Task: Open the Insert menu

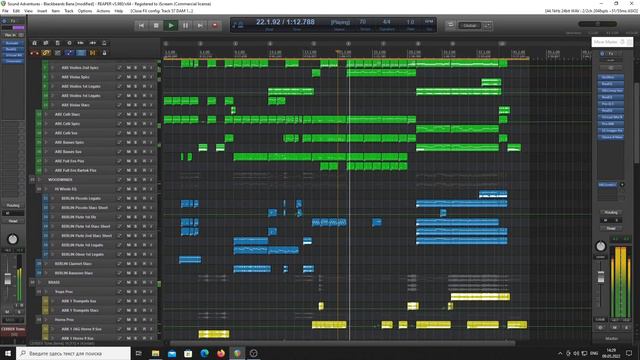Action: click(42, 11)
